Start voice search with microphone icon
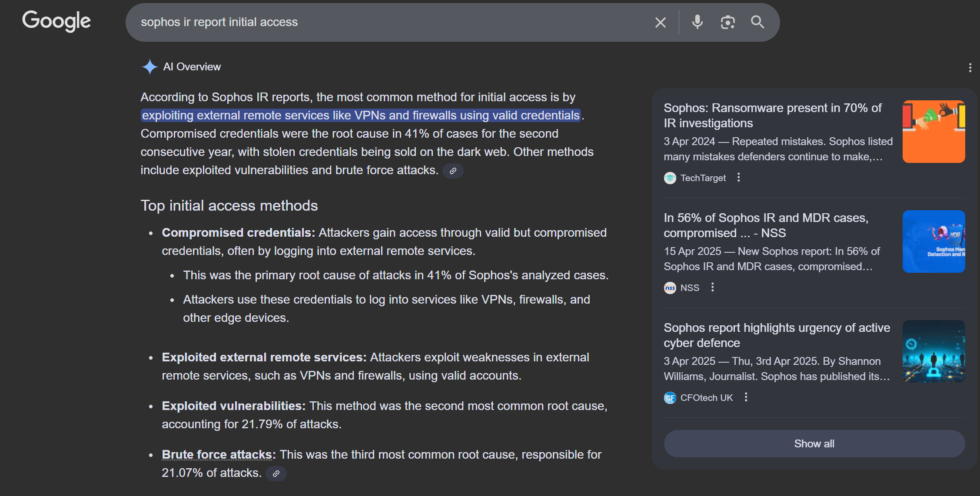This screenshot has width=980, height=496. point(697,22)
